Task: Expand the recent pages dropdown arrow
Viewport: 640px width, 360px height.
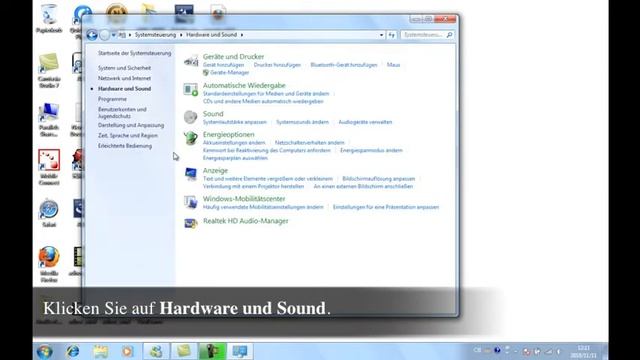Action: [113, 35]
